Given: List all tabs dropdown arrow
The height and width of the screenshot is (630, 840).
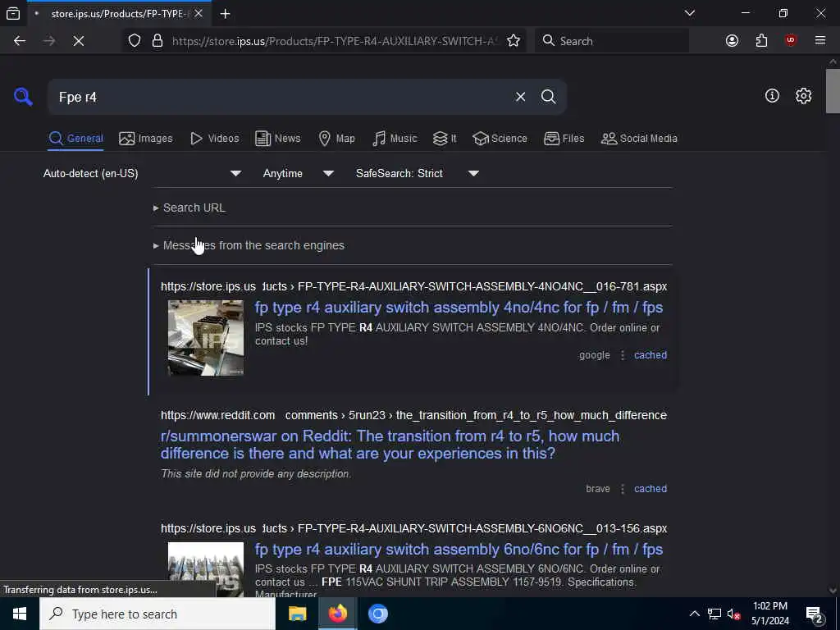Looking at the screenshot, I should [689, 13].
